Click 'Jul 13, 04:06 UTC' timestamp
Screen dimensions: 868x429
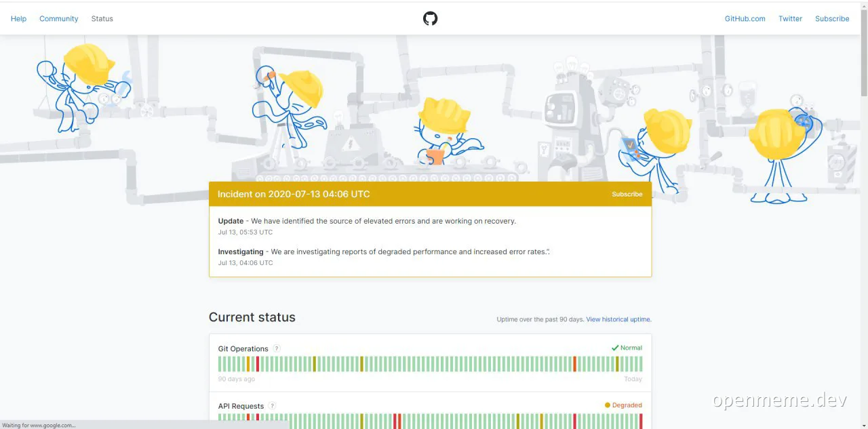point(245,263)
